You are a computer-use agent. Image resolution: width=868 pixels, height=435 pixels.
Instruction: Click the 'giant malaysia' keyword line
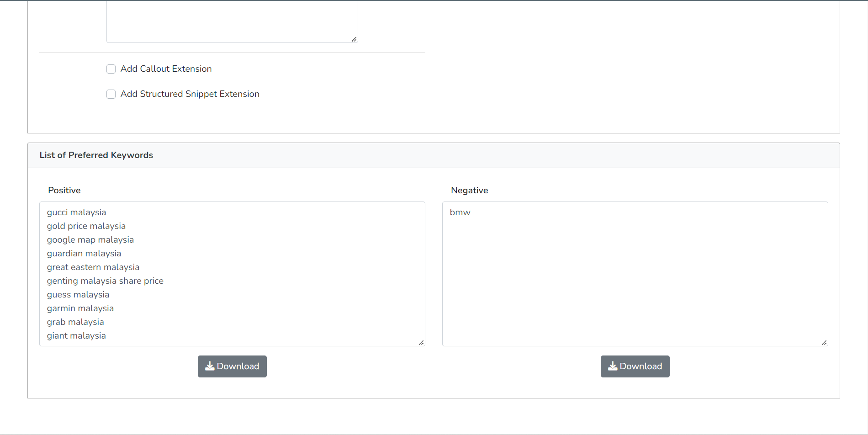tap(76, 336)
